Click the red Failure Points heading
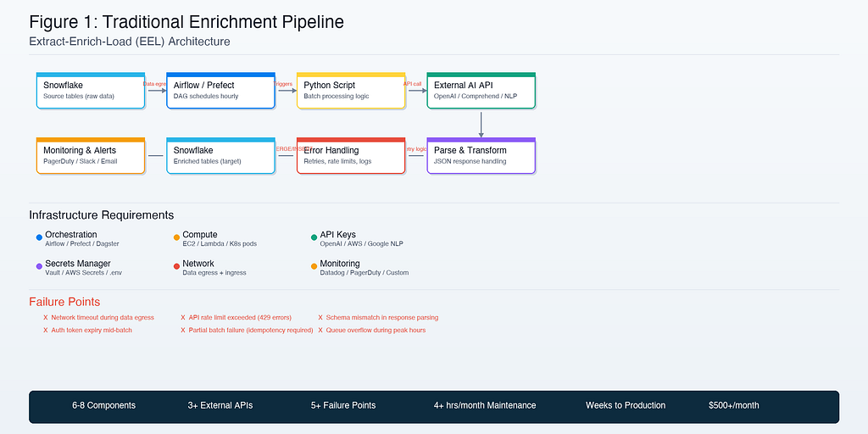The height and width of the screenshot is (434, 868). coord(64,302)
